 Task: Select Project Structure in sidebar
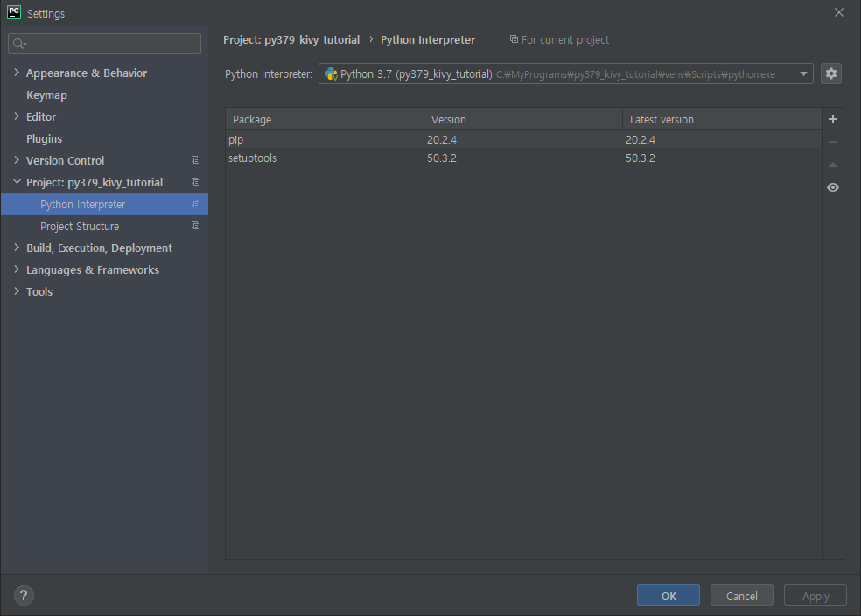[104, 227]
